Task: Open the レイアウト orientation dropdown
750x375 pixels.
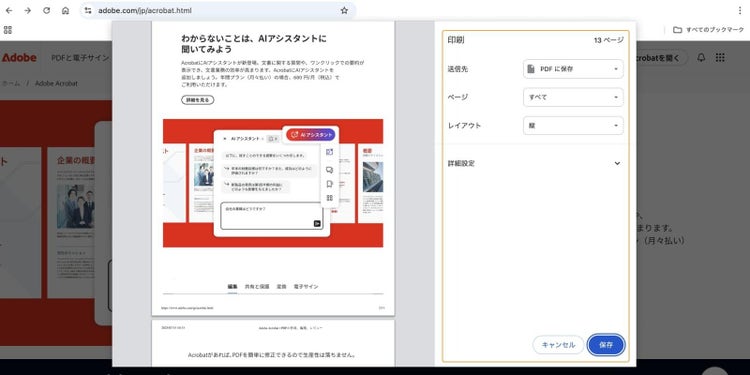Action: point(573,125)
